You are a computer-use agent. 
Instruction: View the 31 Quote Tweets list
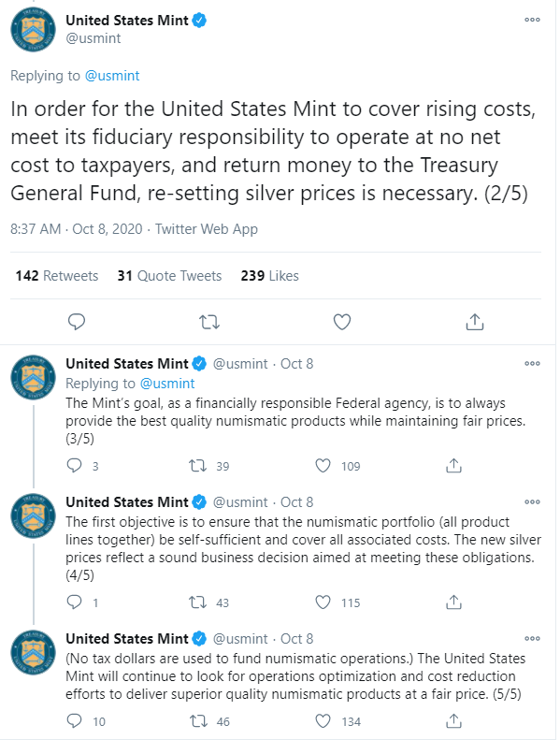[x=169, y=276]
